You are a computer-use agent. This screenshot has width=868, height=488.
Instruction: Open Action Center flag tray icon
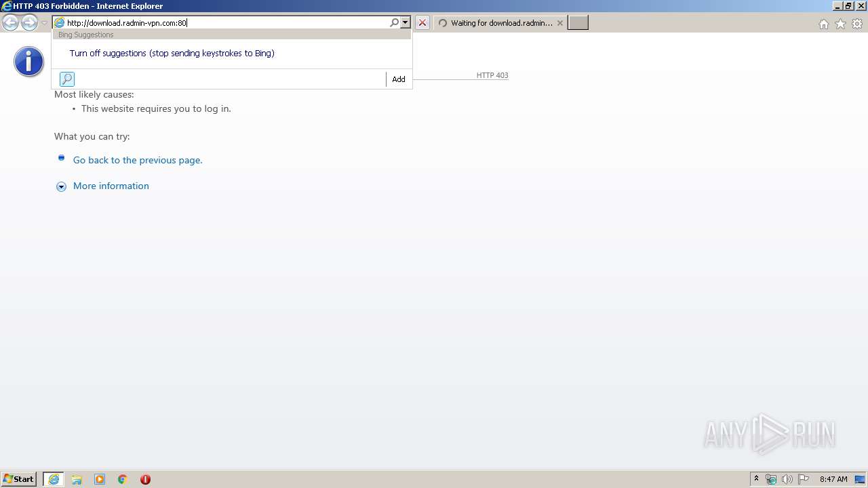pyautogui.click(x=804, y=479)
